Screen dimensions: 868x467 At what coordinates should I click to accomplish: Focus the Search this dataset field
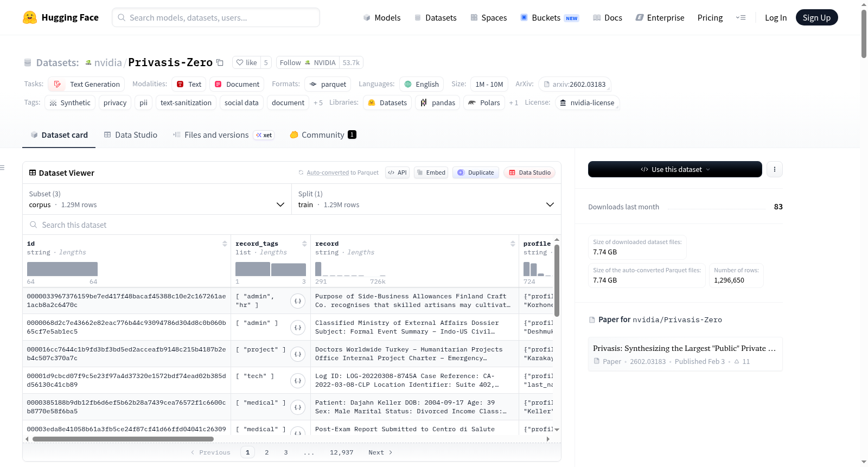(x=292, y=225)
